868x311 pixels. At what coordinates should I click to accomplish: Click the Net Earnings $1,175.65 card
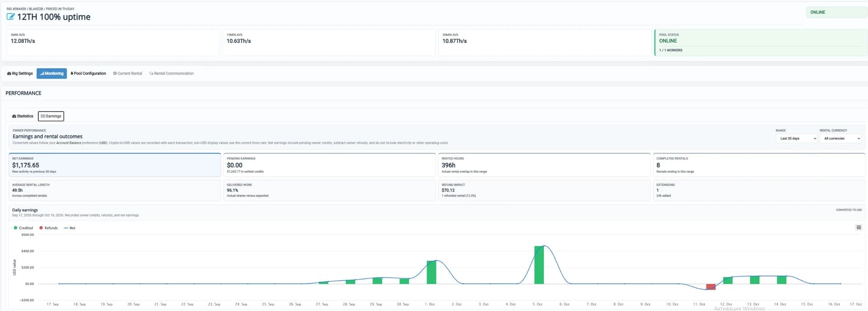point(115,165)
